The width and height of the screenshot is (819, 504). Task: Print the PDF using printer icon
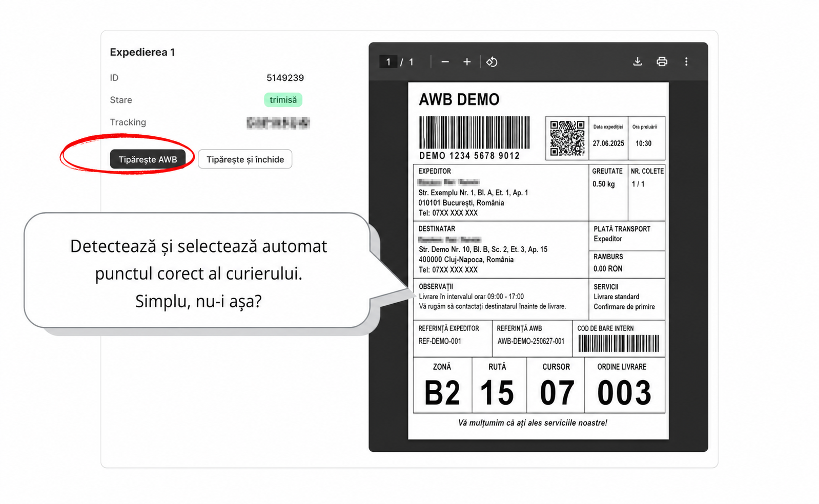click(x=662, y=62)
